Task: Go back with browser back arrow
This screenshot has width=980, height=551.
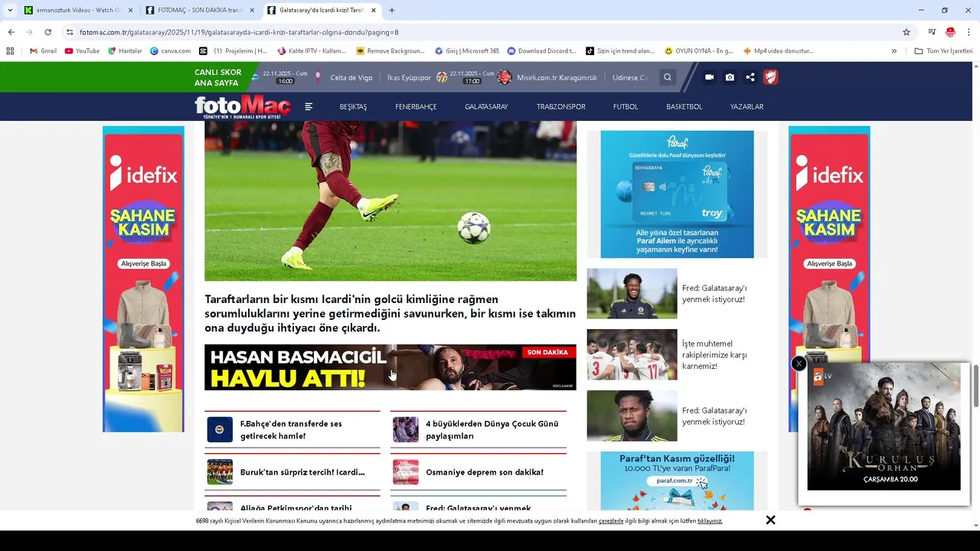Action: click(11, 32)
